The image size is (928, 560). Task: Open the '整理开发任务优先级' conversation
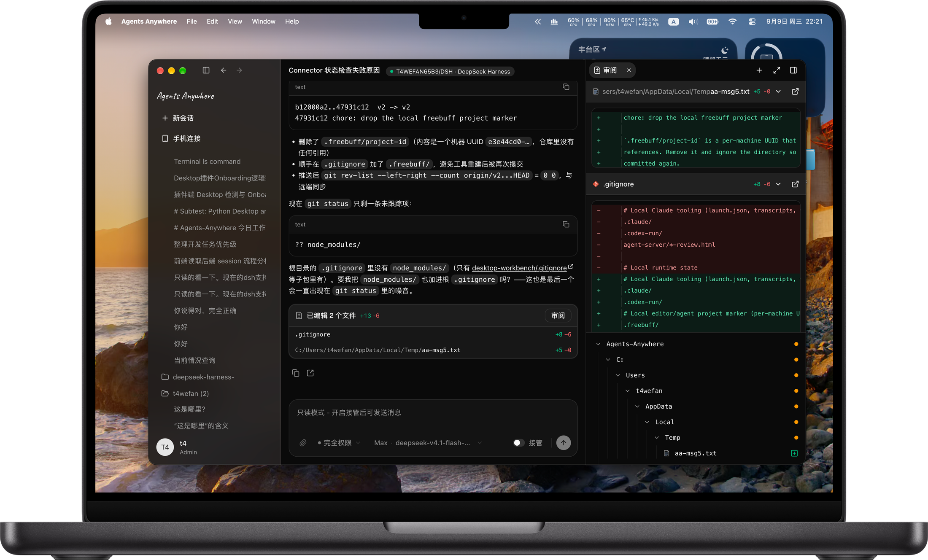point(205,244)
